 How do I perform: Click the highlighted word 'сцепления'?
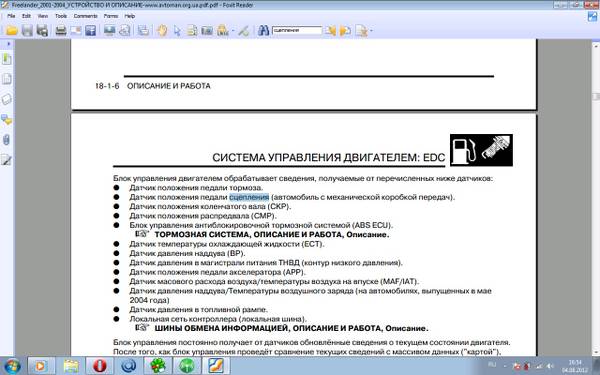pyautogui.click(x=249, y=197)
